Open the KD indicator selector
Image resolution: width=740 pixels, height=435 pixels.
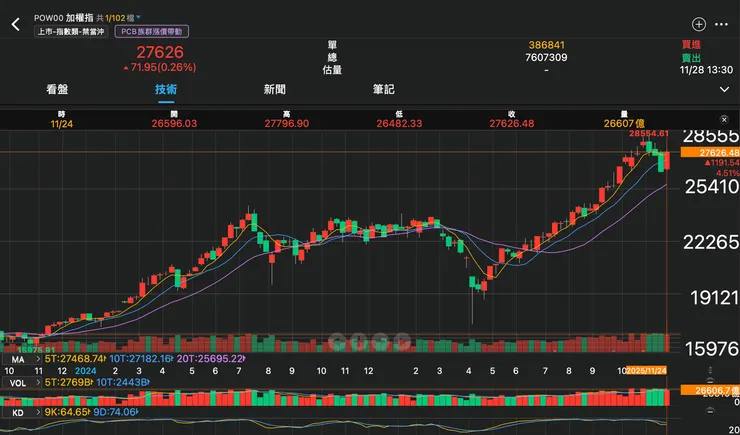pos(22,412)
